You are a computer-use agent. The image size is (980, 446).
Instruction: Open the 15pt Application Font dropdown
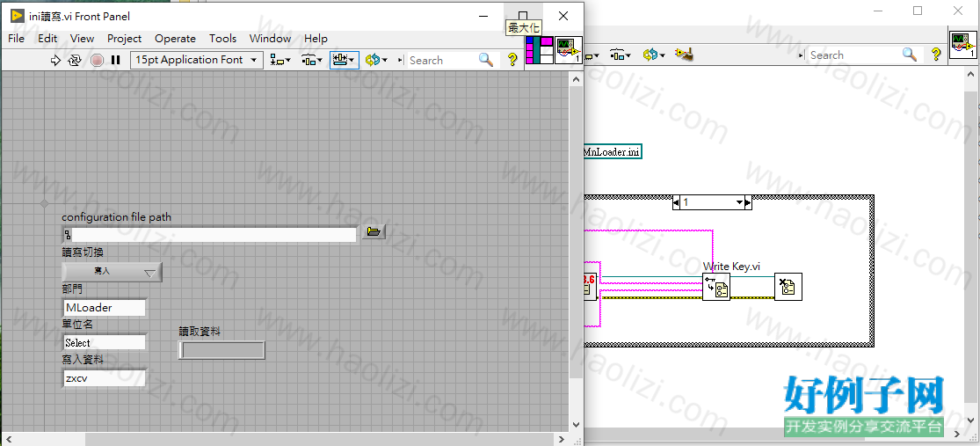click(196, 60)
